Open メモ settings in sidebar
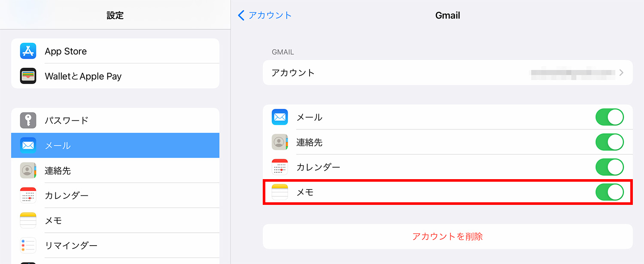This screenshot has width=644, height=264. click(115, 220)
